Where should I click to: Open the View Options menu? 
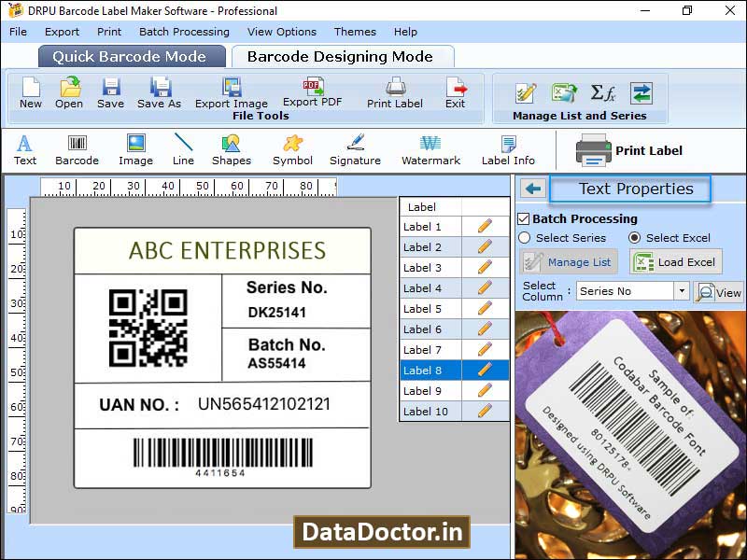[x=281, y=31]
